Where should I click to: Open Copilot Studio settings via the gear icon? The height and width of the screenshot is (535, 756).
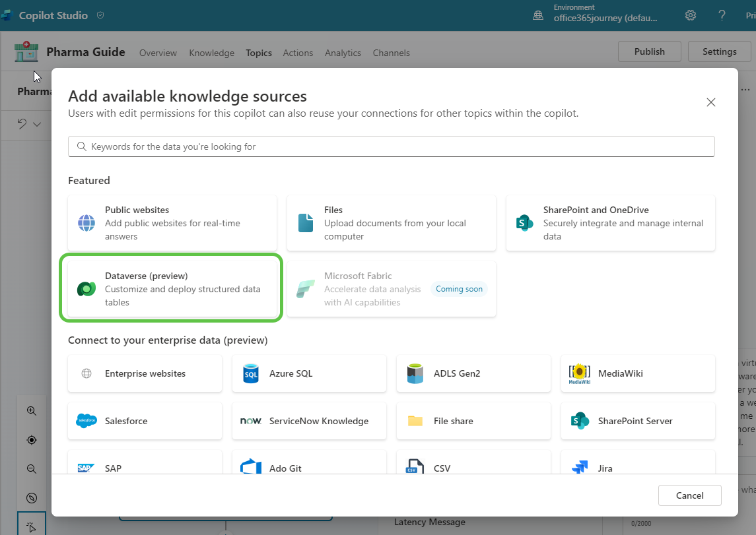tap(690, 15)
